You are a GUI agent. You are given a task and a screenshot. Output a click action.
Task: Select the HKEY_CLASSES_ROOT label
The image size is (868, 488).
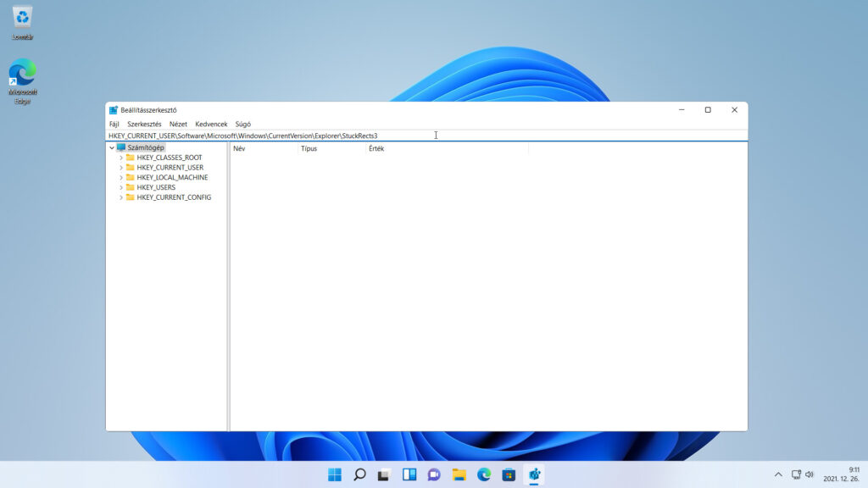coord(170,158)
